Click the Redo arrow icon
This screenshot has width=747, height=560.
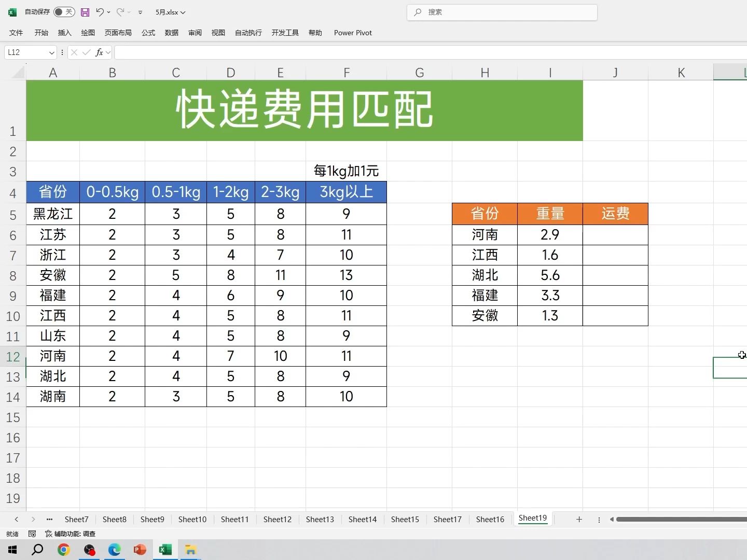pyautogui.click(x=120, y=12)
